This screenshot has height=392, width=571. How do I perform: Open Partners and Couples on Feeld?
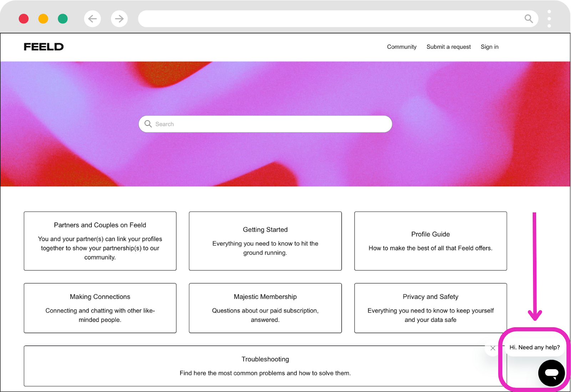pos(100,241)
